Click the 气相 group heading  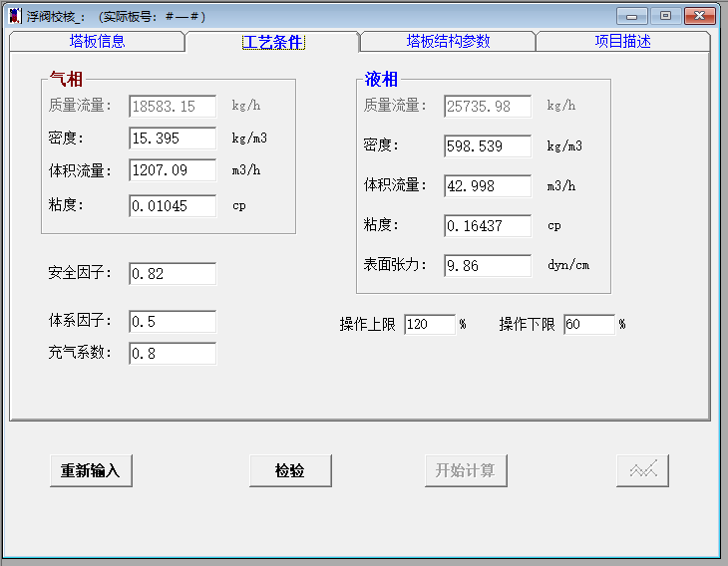67,80
